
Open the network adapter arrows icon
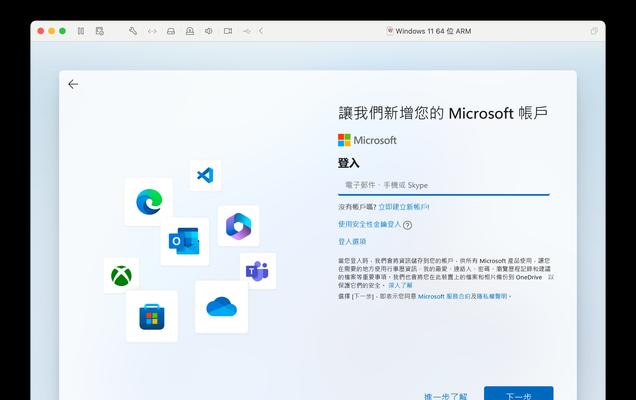tap(152, 31)
